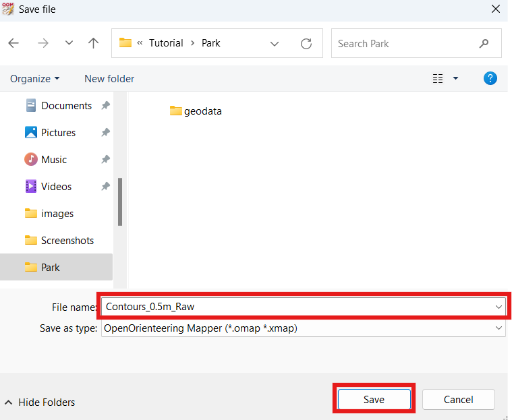Refresh the Park folder view
The width and height of the screenshot is (512, 420).
(x=306, y=43)
